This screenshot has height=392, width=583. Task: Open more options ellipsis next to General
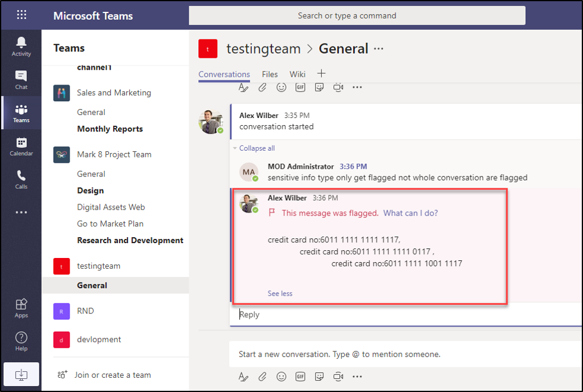(379, 49)
